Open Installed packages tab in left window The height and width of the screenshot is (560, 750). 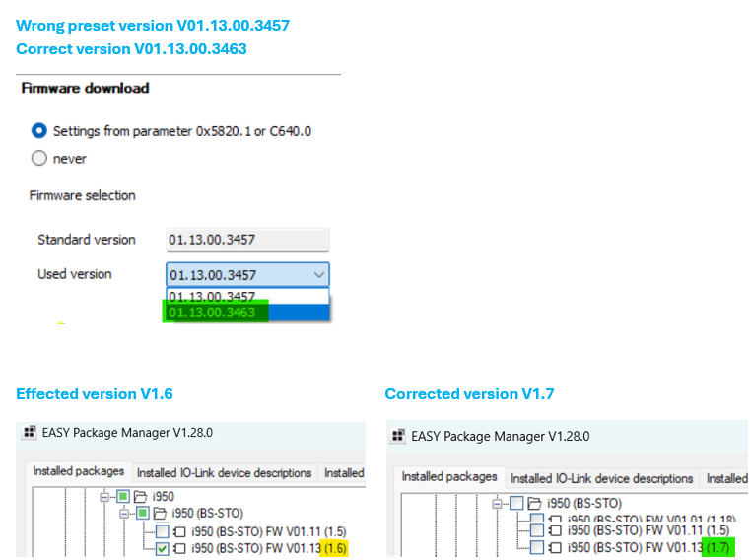pos(79,471)
